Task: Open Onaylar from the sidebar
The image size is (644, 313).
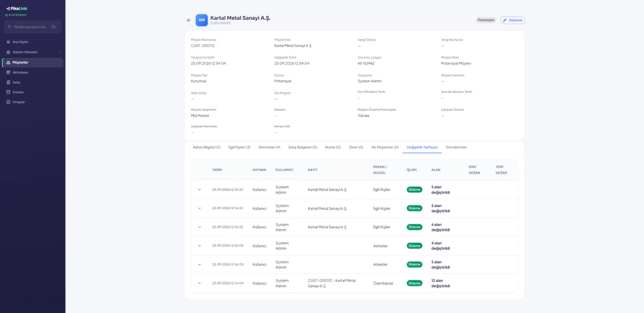Action: (x=32, y=102)
